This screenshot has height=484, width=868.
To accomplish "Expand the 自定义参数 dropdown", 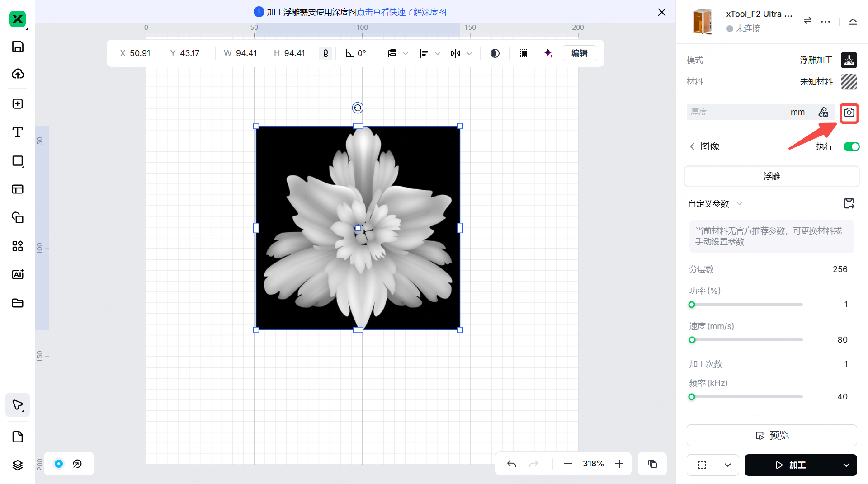I will [740, 204].
